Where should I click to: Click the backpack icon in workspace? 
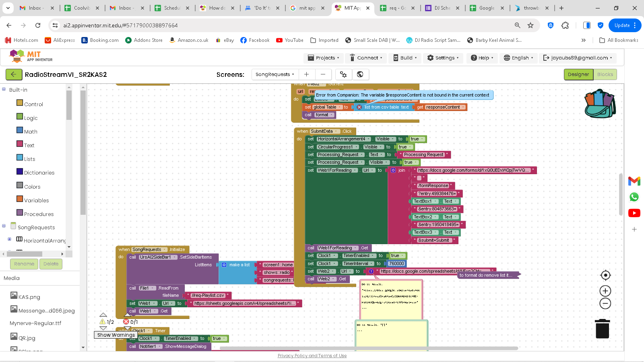click(x=600, y=104)
